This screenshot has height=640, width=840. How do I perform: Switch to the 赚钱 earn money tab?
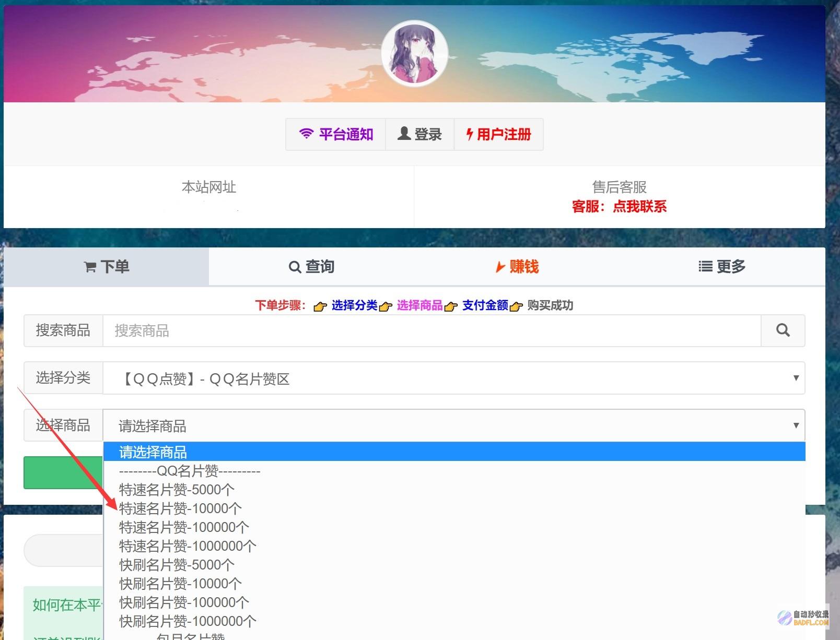point(517,267)
